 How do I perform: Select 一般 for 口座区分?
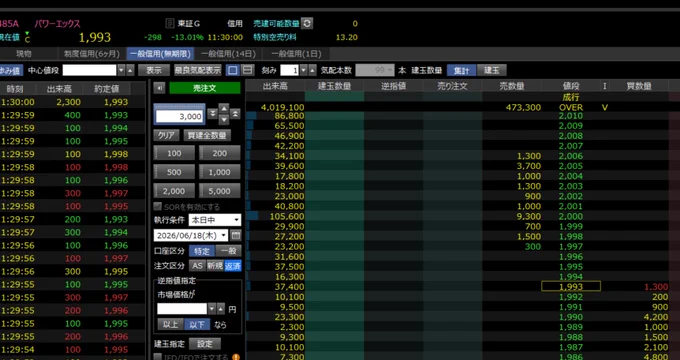coord(228,251)
